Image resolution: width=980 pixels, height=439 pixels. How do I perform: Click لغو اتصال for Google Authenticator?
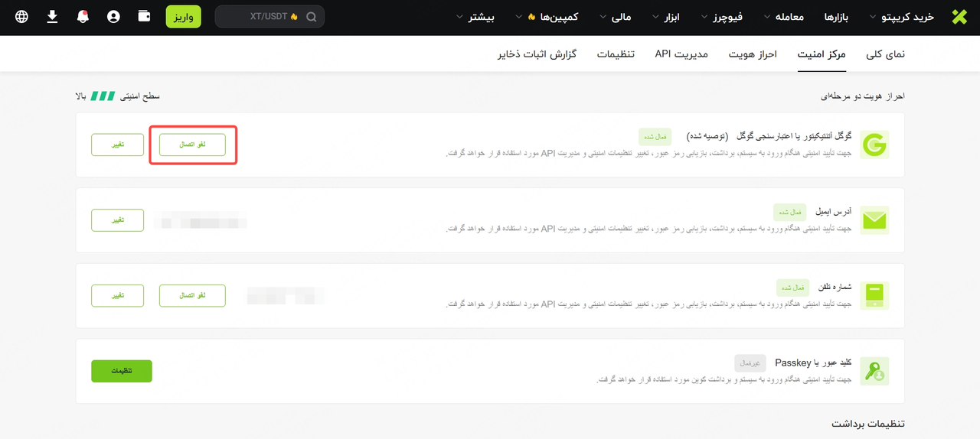click(x=192, y=145)
